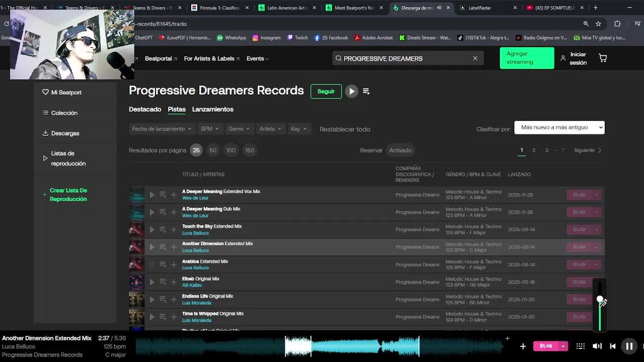Image resolution: width=644 pixels, height=362 pixels.
Task: Open the Fecha de lanzamiento filter
Action: pyautogui.click(x=162, y=129)
